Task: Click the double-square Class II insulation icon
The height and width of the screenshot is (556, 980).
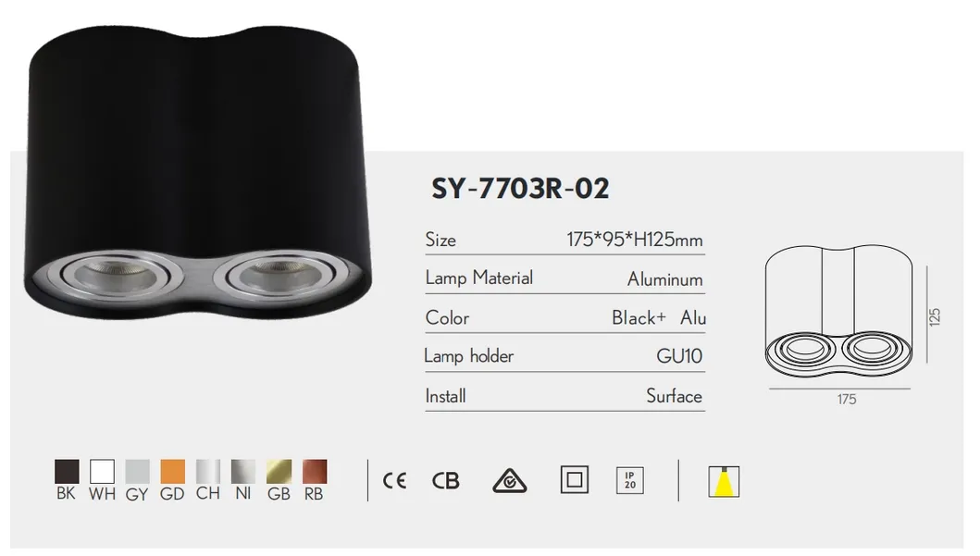Action: pyautogui.click(x=575, y=480)
